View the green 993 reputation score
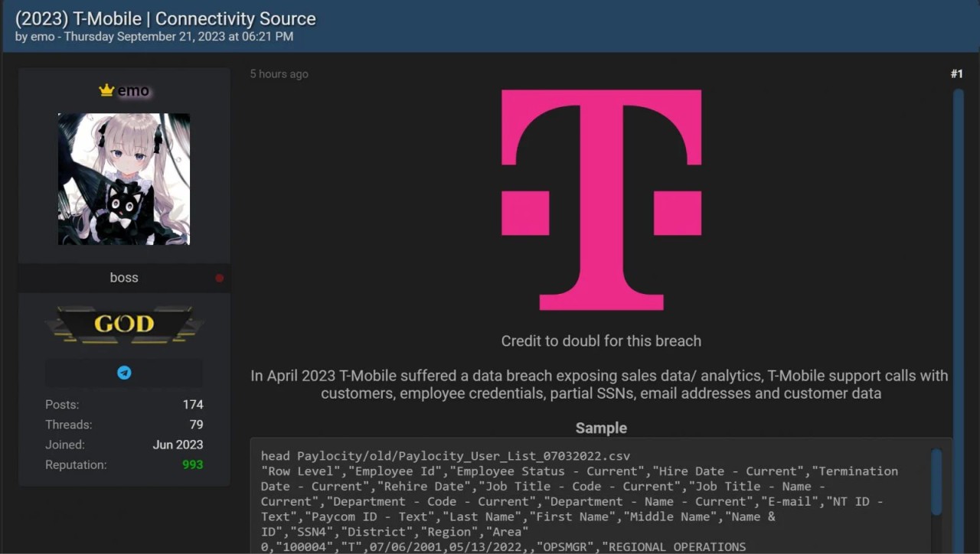The image size is (980, 554). point(192,464)
